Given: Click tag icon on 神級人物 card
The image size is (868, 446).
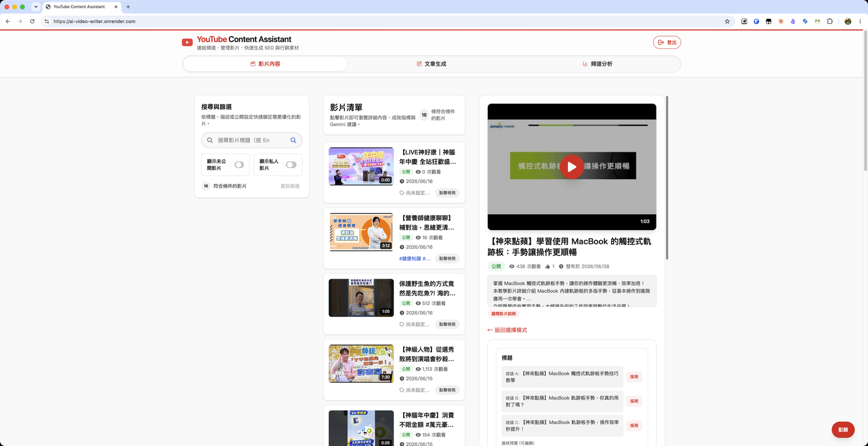Looking at the screenshot, I should [402, 390].
